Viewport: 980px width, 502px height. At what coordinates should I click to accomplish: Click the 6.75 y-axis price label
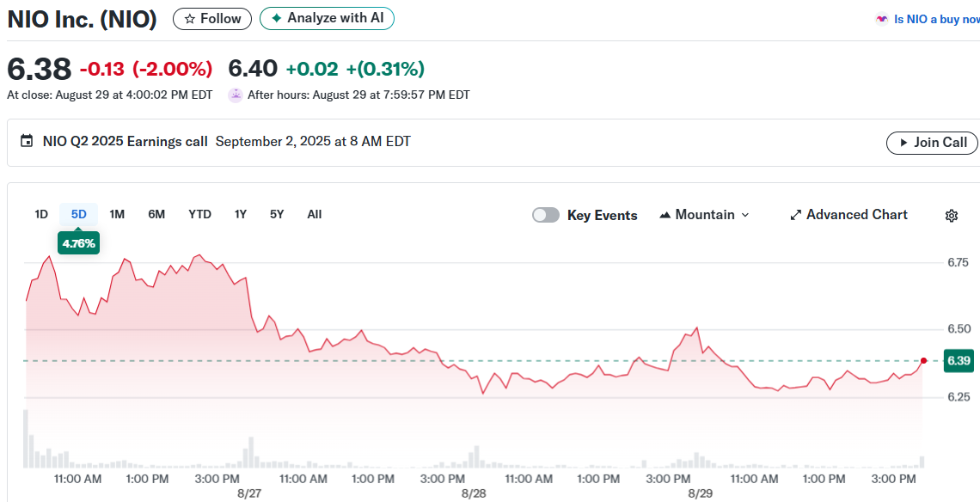pyautogui.click(x=959, y=262)
